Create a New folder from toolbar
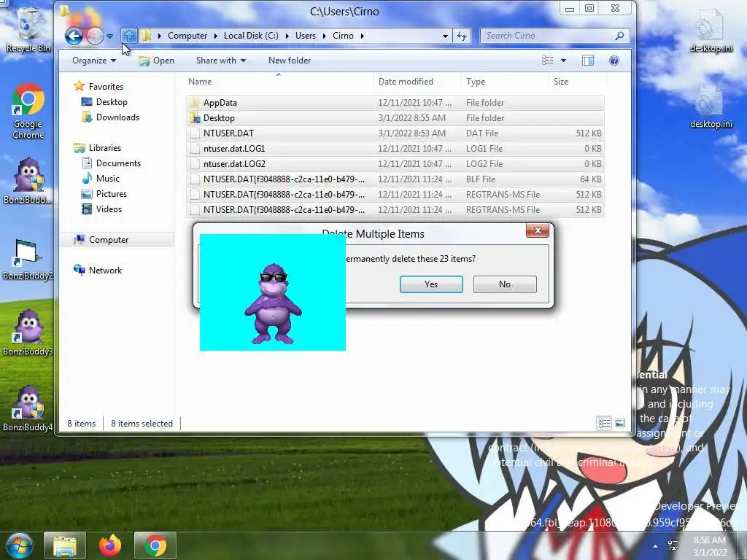Image resolution: width=747 pixels, height=560 pixels. [290, 61]
